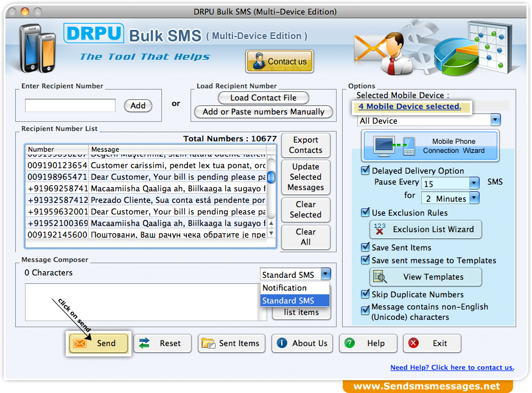This screenshot has height=393, width=532.
Task: Click the Prezado Cliente message cell
Action: (x=178, y=200)
